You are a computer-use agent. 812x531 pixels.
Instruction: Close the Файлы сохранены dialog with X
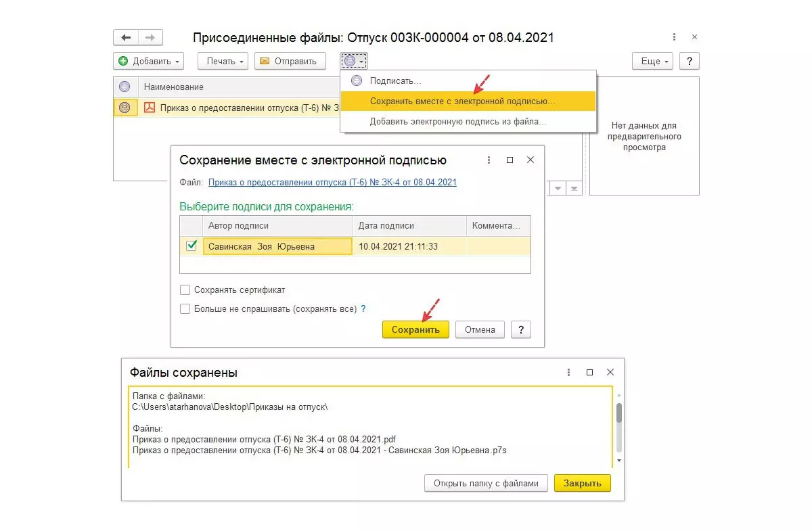(610, 372)
